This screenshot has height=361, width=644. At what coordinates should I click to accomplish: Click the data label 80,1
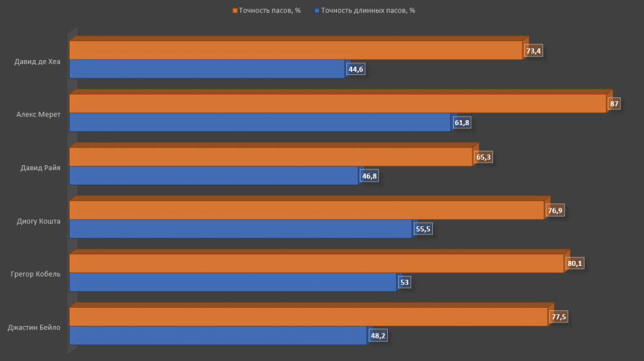575,264
